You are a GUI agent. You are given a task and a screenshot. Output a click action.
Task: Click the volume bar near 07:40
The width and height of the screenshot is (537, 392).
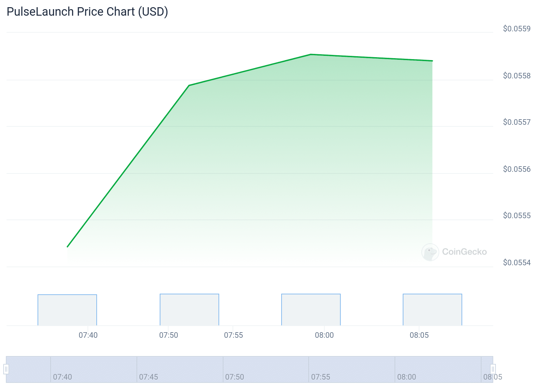point(67,310)
